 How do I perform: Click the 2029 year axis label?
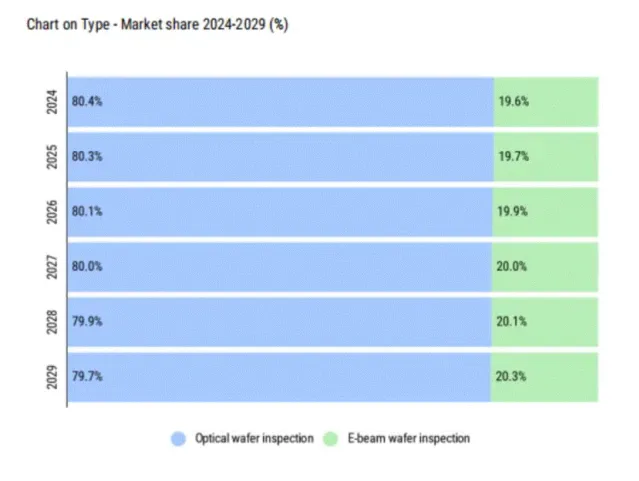coord(53,377)
